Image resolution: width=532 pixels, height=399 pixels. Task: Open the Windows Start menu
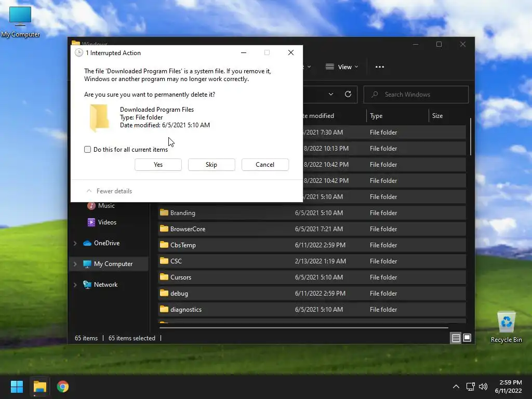[17, 387]
